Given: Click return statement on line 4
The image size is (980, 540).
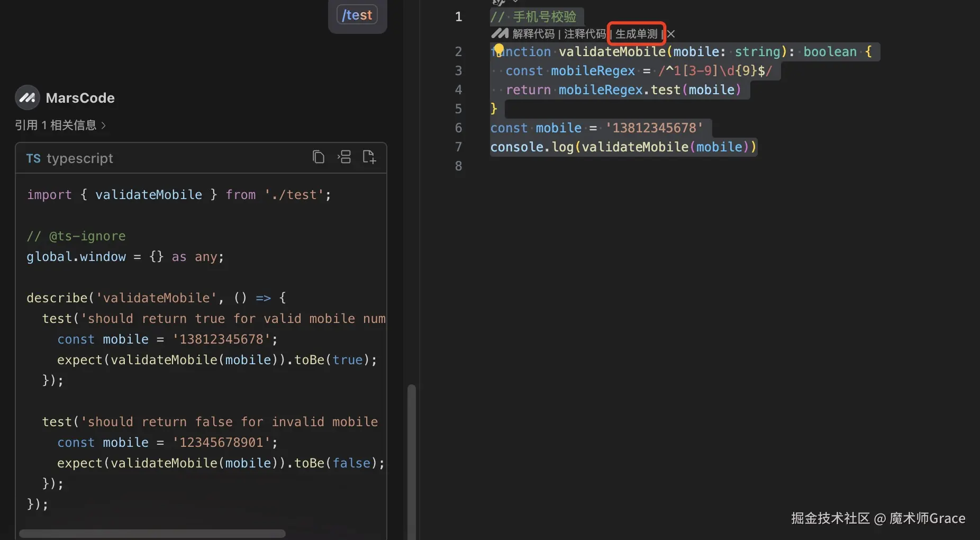Looking at the screenshot, I should [x=623, y=90].
